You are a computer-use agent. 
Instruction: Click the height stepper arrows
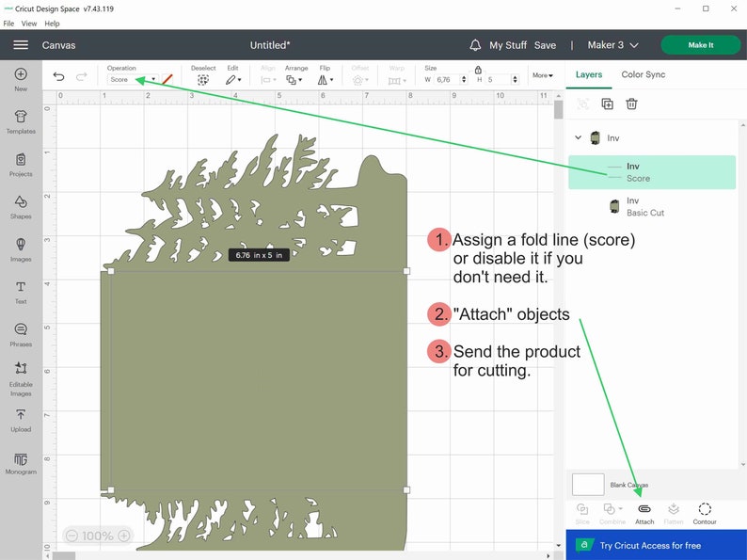coord(515,80)
